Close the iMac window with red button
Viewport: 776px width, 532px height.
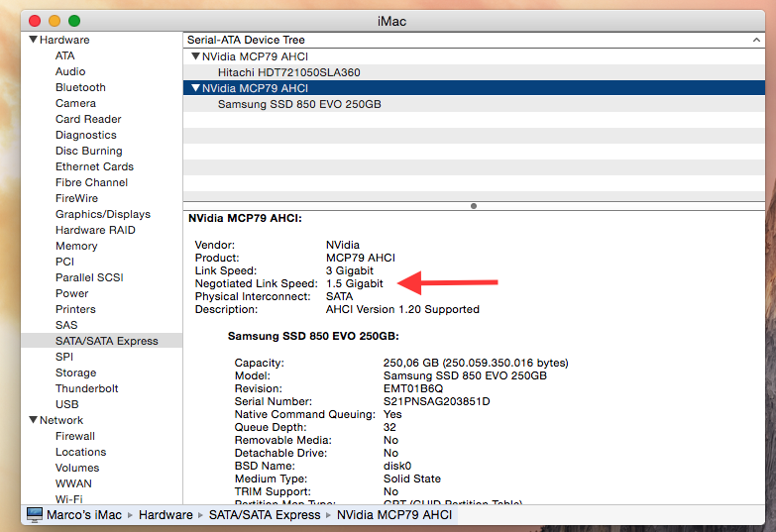(x=35, y=21)
